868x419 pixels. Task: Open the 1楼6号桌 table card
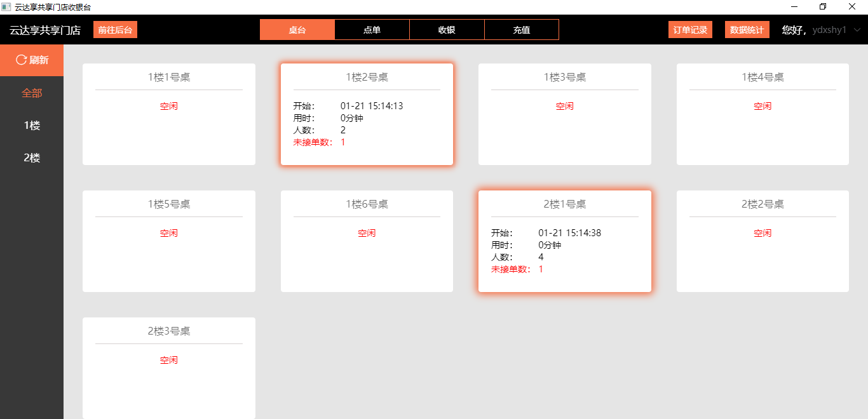point(367,241)
